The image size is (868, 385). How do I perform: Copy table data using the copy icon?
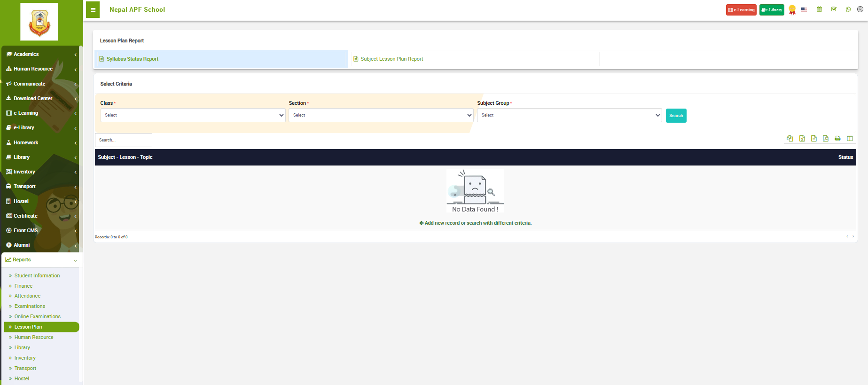pos(790,139)
